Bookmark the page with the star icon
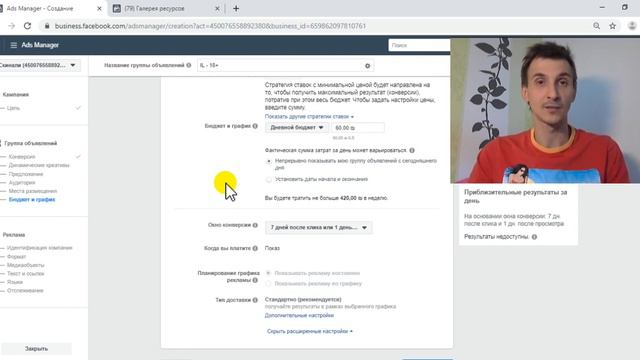 point(612,26)
